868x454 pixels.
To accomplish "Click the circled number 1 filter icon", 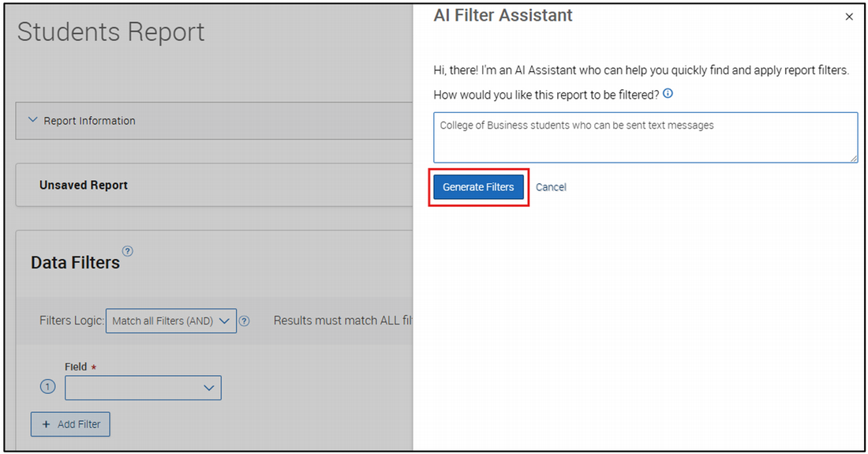I will tap(47, 388).
